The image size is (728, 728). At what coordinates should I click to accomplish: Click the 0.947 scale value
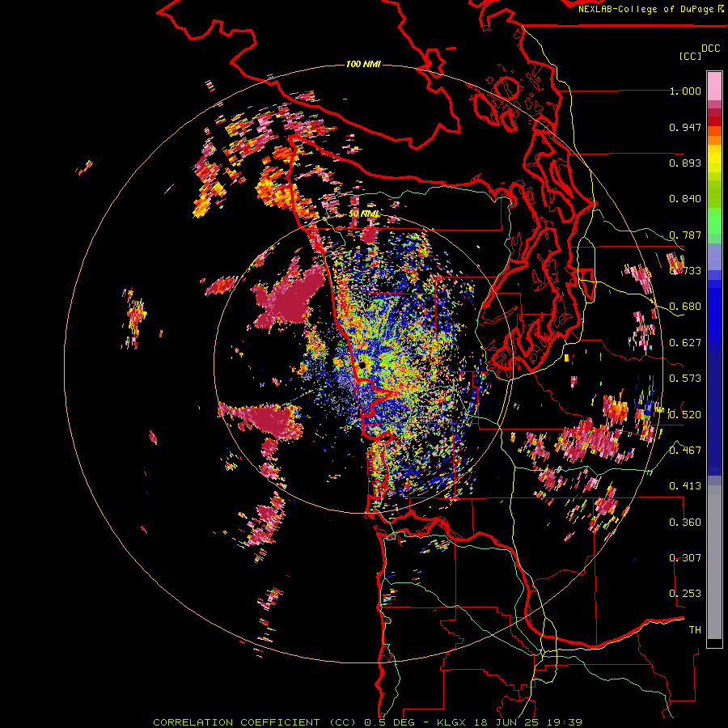tap(685, 127)
